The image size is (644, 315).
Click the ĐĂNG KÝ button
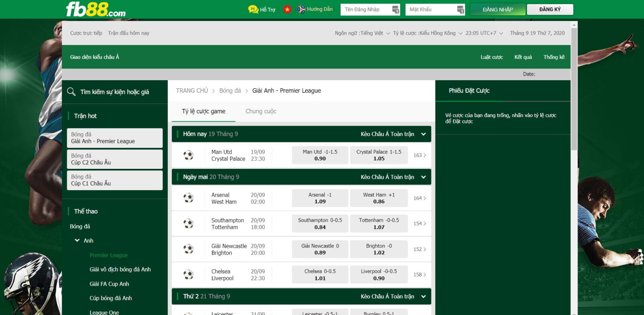[550, 9]
